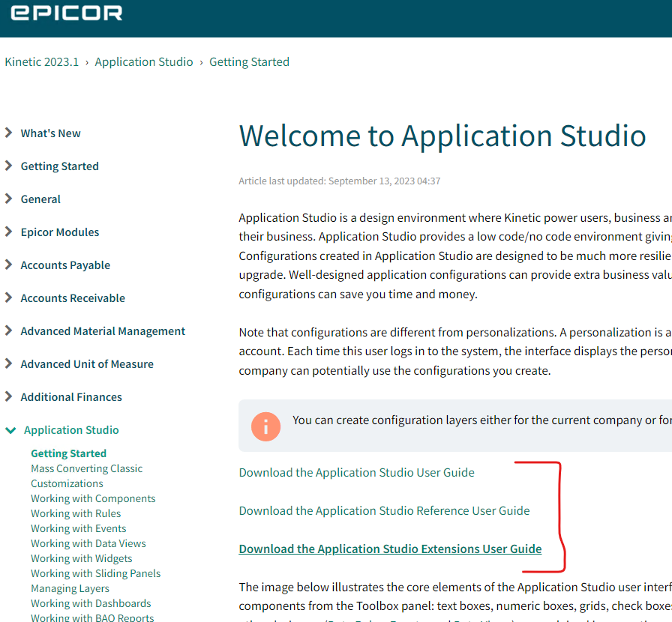
Task: Download the Application Studio Extensions User Guide
Action: tap(390, 549)
